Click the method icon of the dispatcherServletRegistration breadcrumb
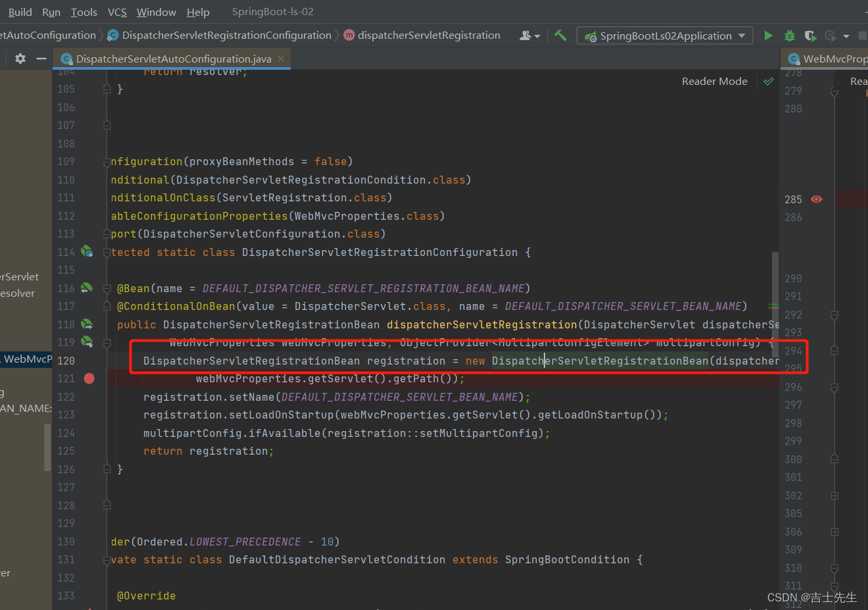The height and width of the screenshot is (610, 868). (349, 36)
